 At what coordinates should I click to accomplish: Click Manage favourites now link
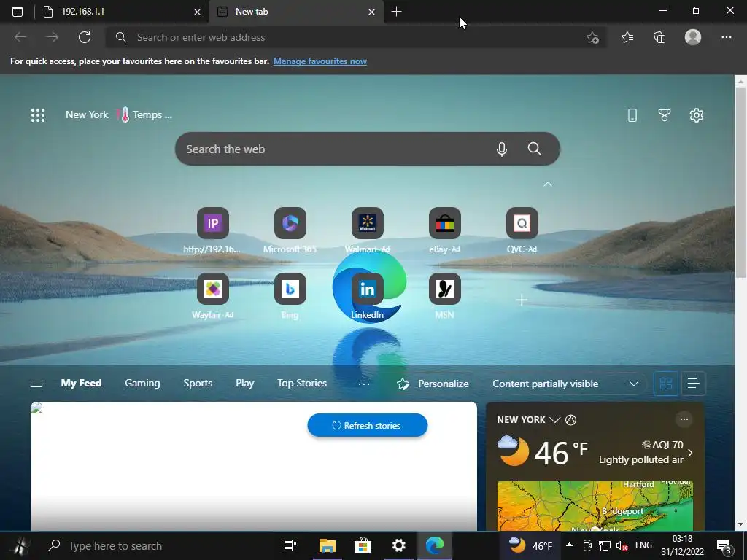pyautogui.click(x=320, y=61)
